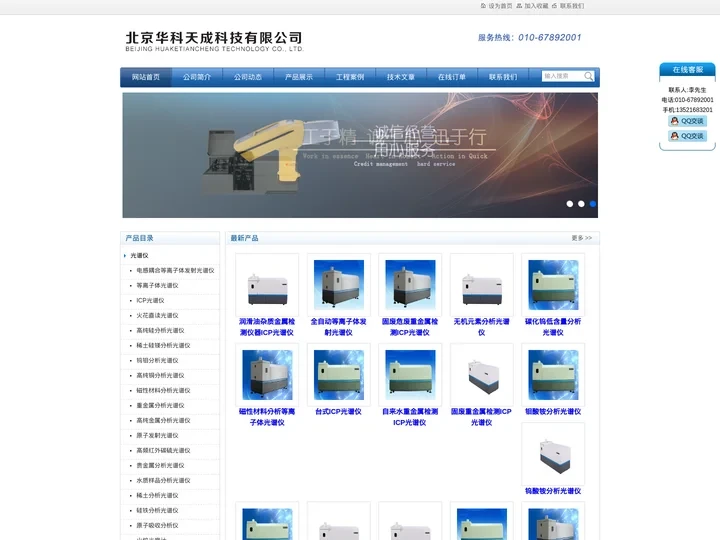
Task: Open 高纯金属分析光谱仪 category
Action: [x=163, y=421]
